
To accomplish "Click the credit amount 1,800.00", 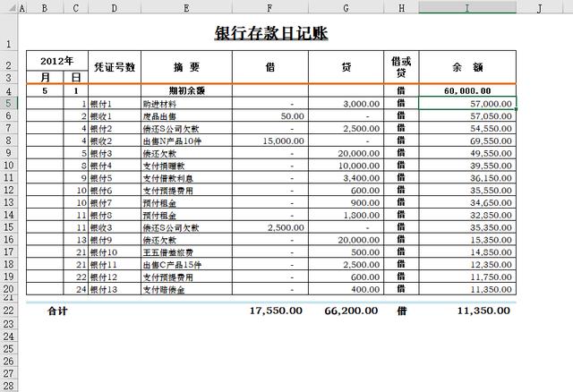I will (x=346, y=215).
